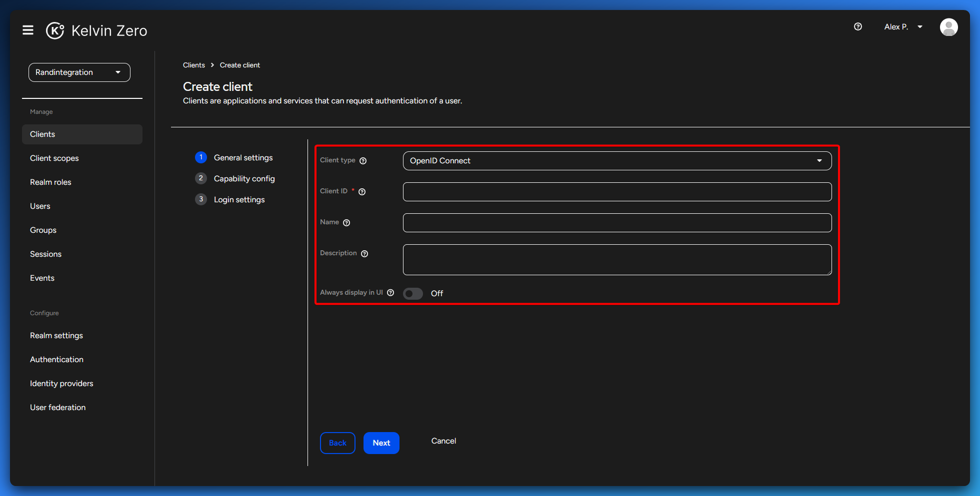The height and width of the screenshot is (496, 980).
Task: Open help via top-bar question mark icon
Action: click(858, 26)
